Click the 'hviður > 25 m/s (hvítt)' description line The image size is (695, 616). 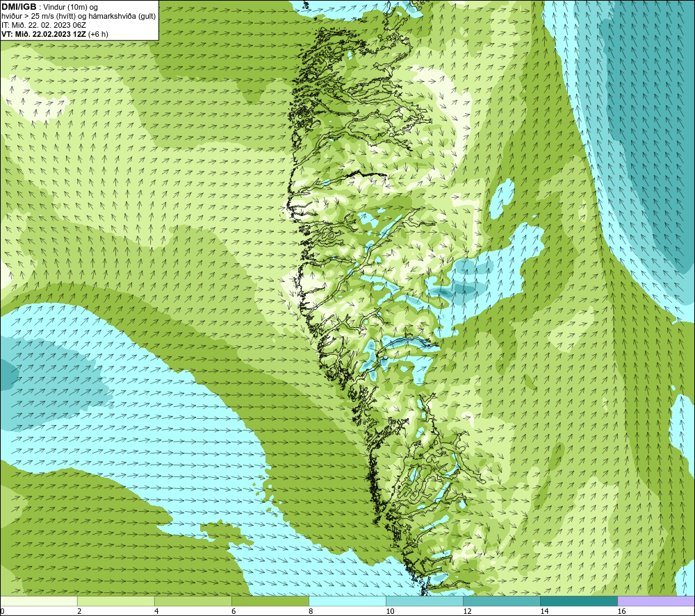[79, 16]
